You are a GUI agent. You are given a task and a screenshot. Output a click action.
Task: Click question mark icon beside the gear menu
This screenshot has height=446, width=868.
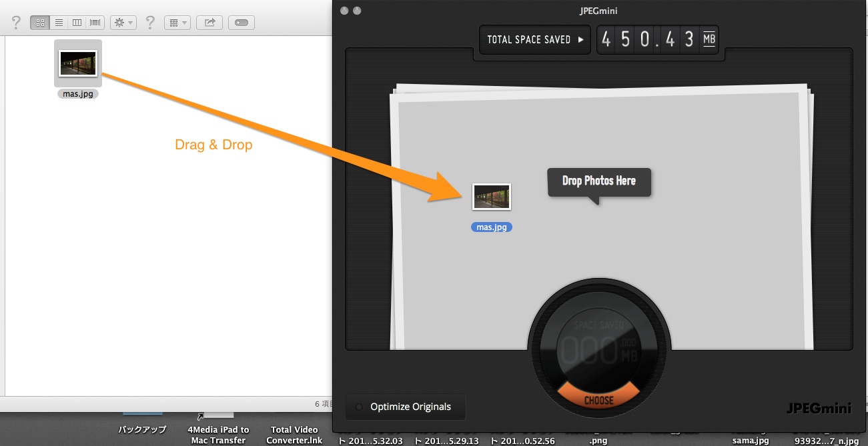click(x=150, y=23)
